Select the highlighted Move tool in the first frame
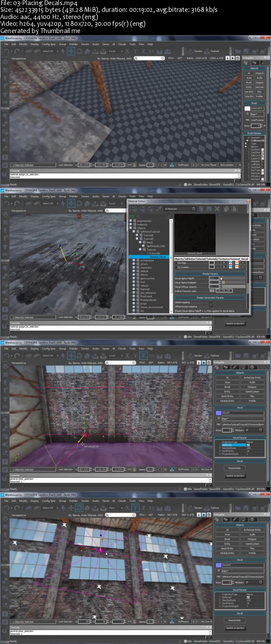Viewport: 271px width, 644px height. pyautogui.click(x=71, y=51)
